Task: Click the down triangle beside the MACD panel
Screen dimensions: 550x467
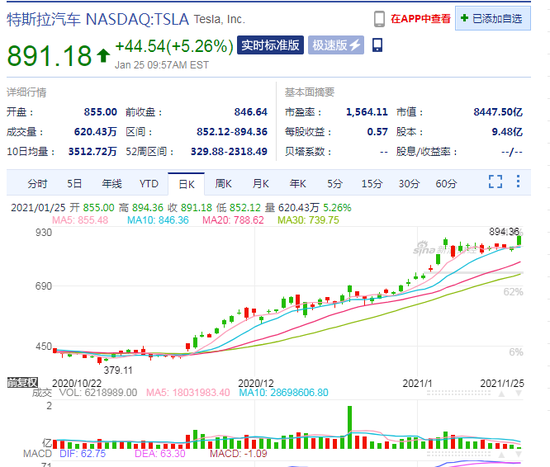Action: coord(518,455)
